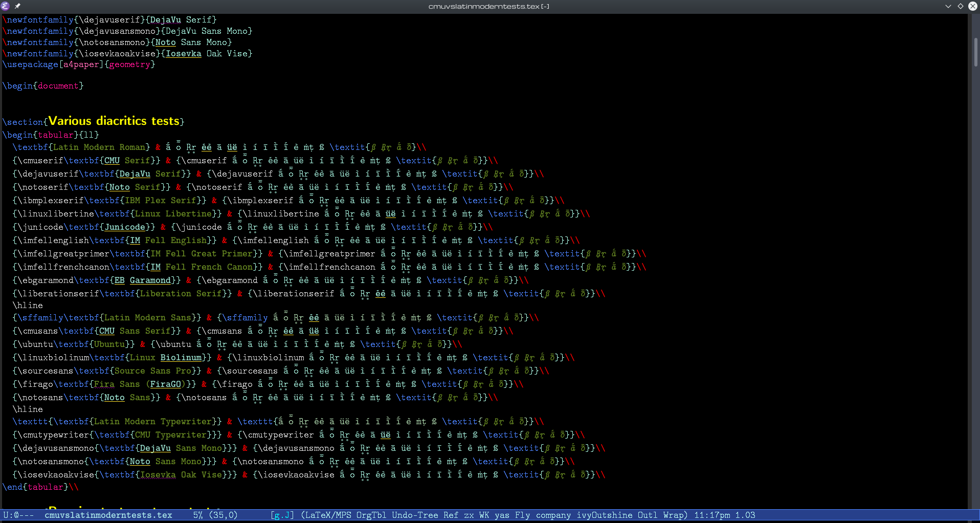Click the \newfontfamily{\iosevkaoakvise} declaration line
980x523 pixels.
[127, 54]
